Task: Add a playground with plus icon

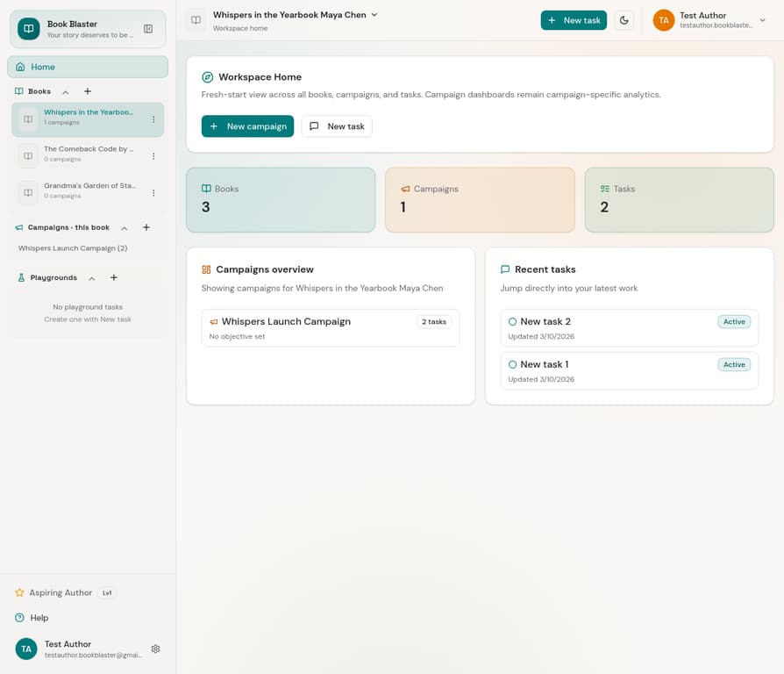Action: (114, 277)
